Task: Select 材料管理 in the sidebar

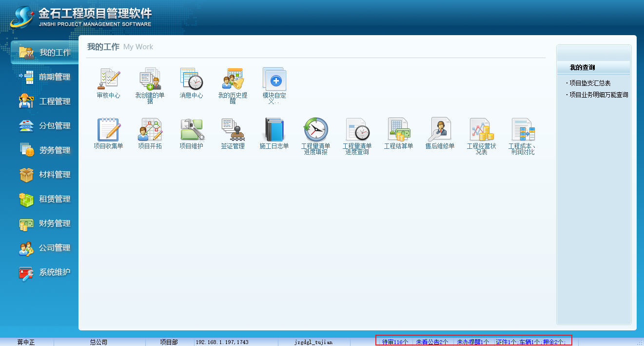Action: [55, 175]
